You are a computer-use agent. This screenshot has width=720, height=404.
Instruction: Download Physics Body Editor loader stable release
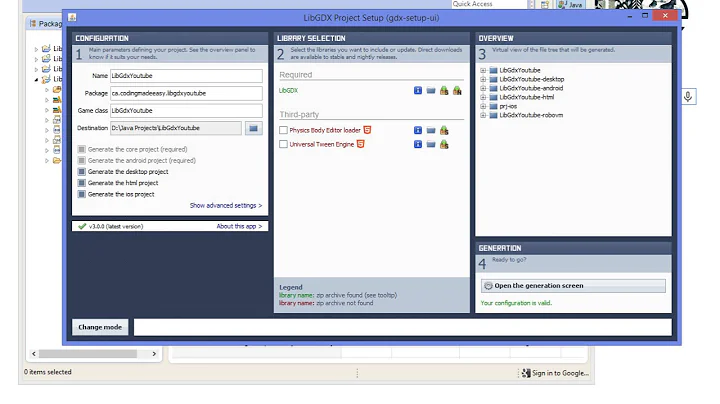444,130
